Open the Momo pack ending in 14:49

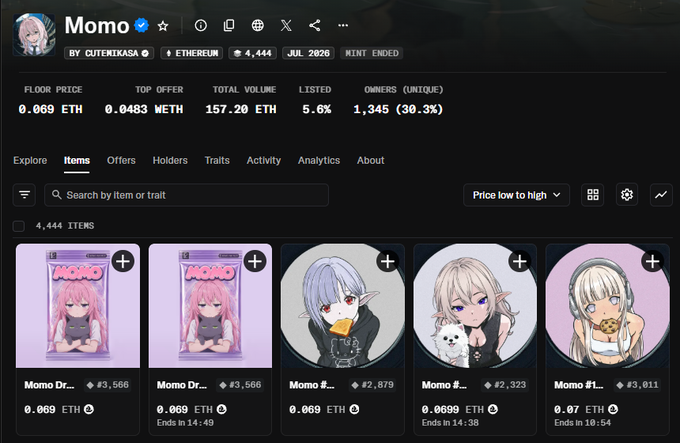click(210, 306)
